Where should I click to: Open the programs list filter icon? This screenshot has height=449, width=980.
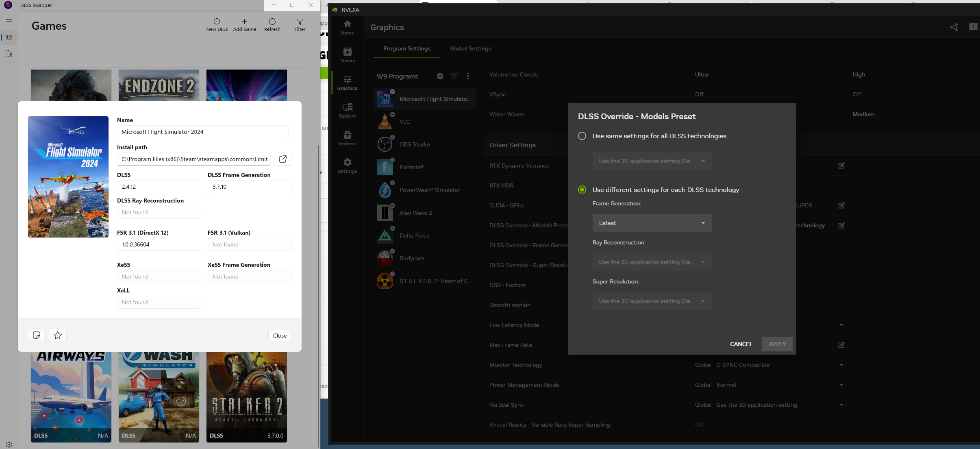pyautogui.click(x=454, y=76)
